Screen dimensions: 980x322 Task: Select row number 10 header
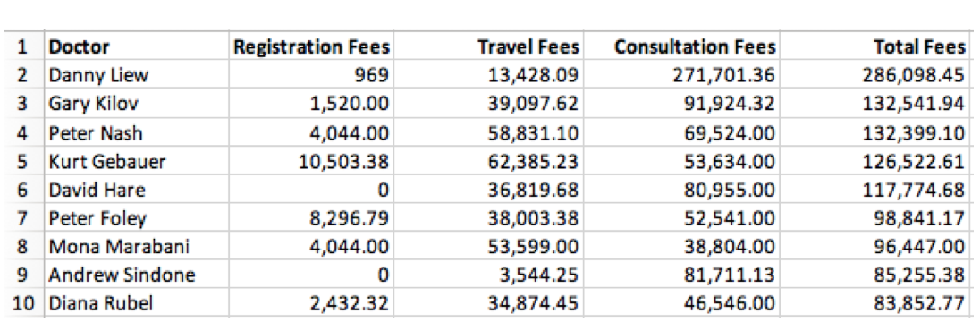[x=22, y=304]
